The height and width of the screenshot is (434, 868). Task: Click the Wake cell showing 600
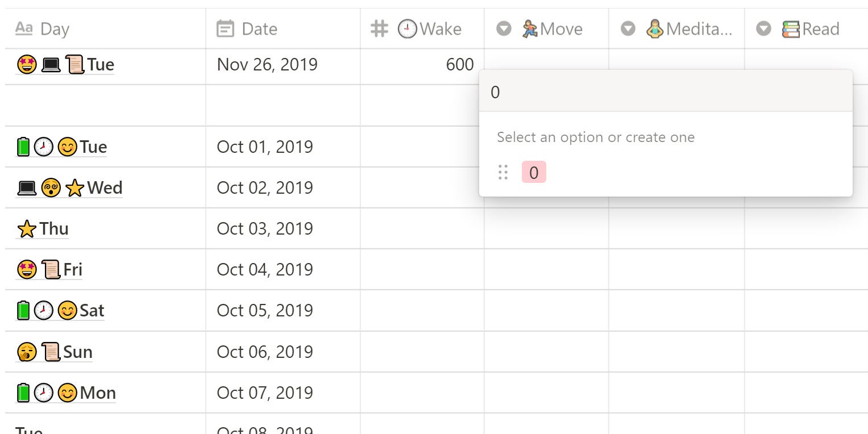point(422,65)
